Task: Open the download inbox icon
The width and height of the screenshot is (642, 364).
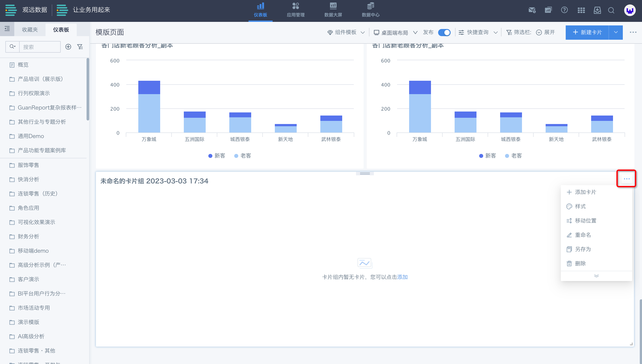Action: click(x=597, y=10)
